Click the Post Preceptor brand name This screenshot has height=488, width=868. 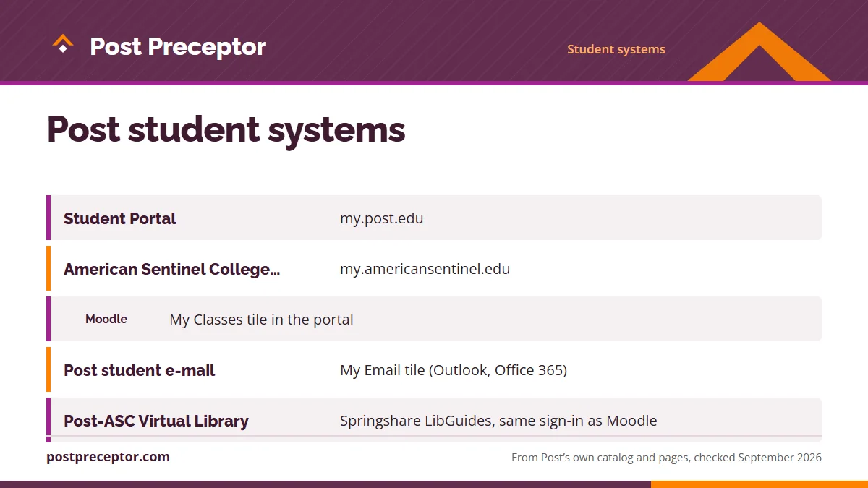178,47
